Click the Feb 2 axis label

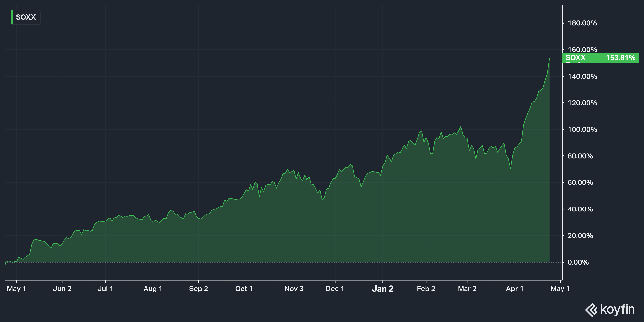tap(426, 289)
